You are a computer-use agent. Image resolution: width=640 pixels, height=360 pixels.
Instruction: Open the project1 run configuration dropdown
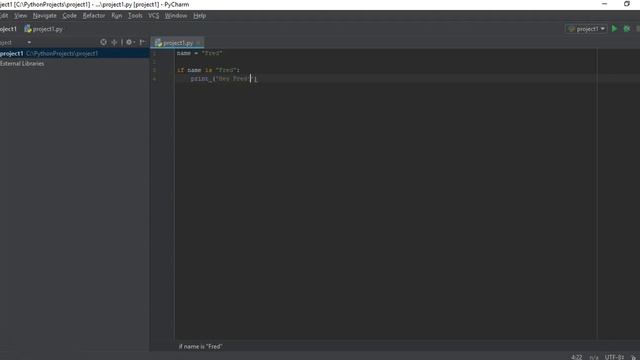click(586, 29)
